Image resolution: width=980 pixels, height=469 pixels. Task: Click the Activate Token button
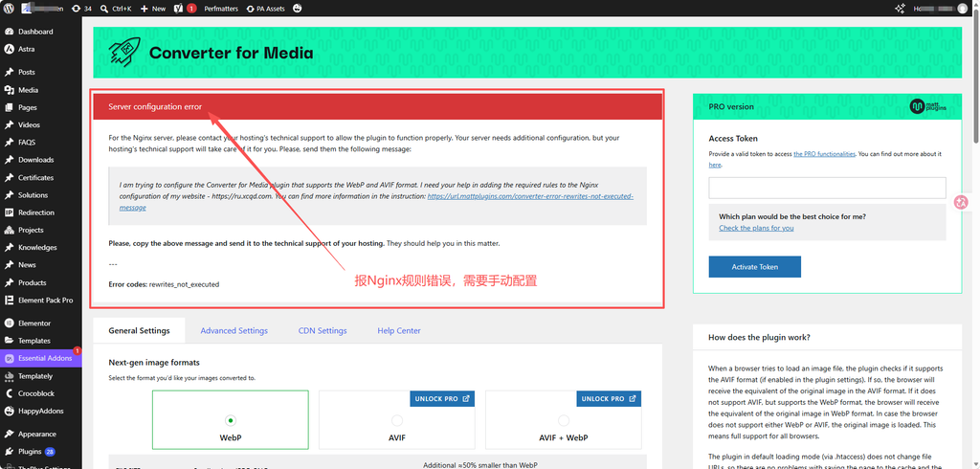[x=754, y=267]
